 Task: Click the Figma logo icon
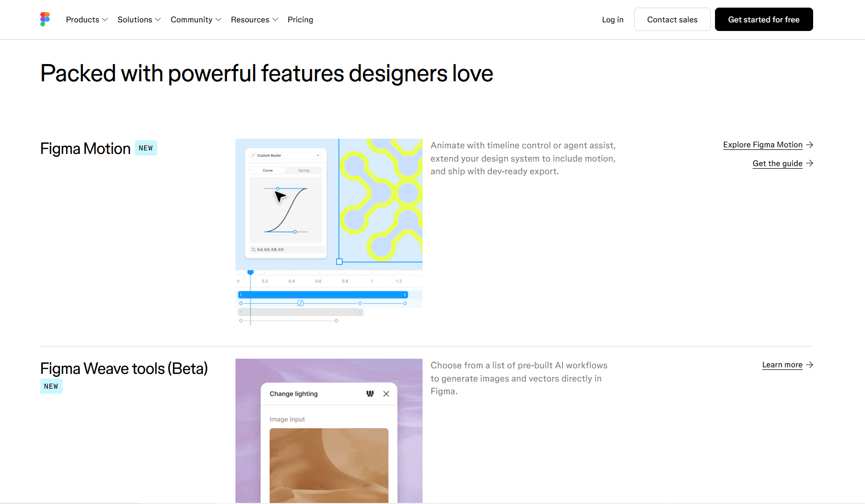[45, 19]
